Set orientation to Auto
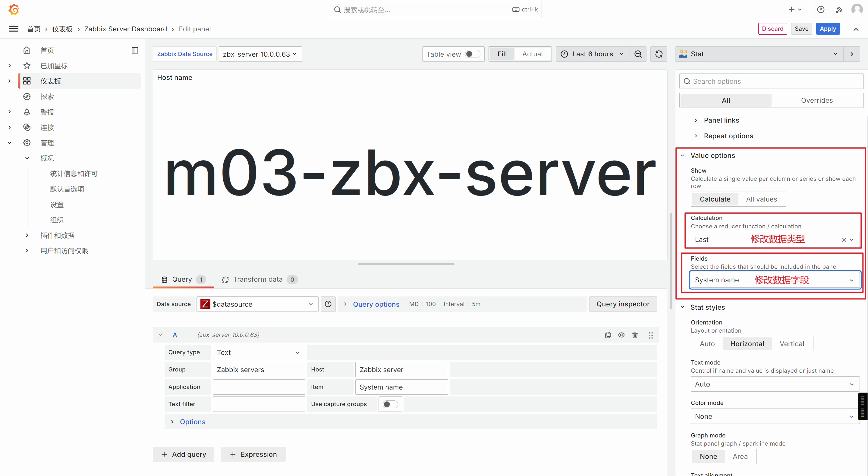868x476 pixels. click(707, 344)
